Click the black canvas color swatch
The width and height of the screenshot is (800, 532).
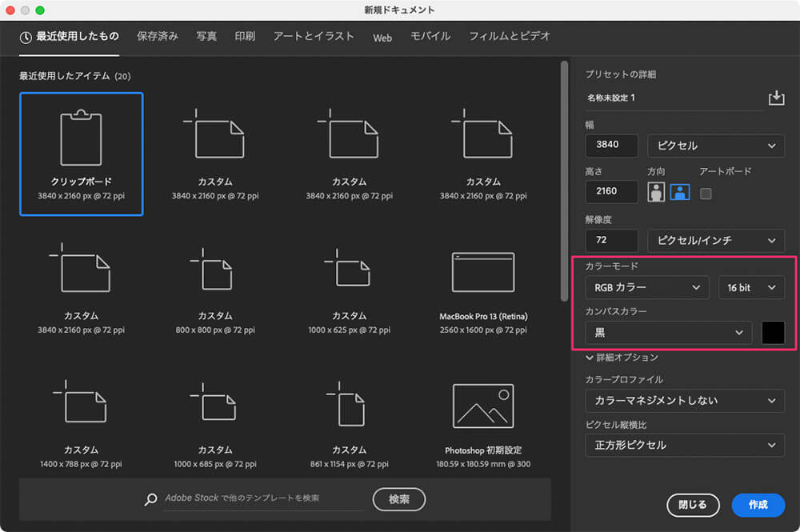(773, 333)
